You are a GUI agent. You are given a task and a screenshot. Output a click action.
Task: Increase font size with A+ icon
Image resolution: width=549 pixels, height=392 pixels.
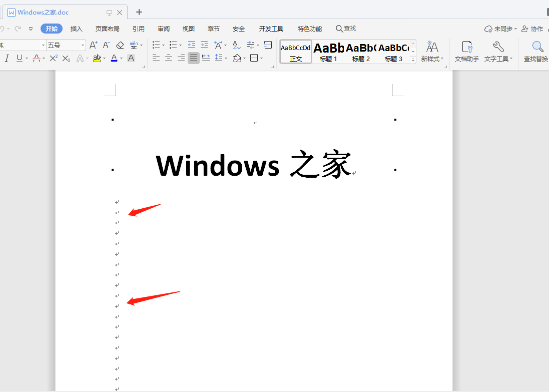pos(93,45)
